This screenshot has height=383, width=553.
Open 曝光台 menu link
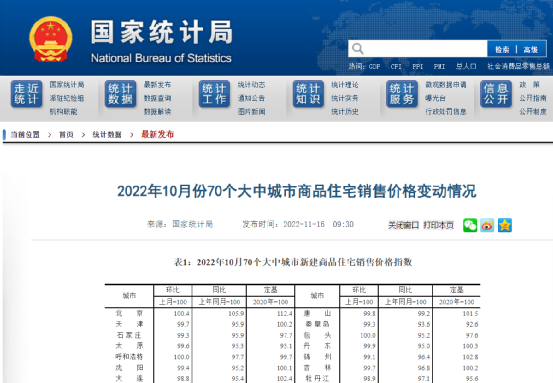click(x=435, y=98)
